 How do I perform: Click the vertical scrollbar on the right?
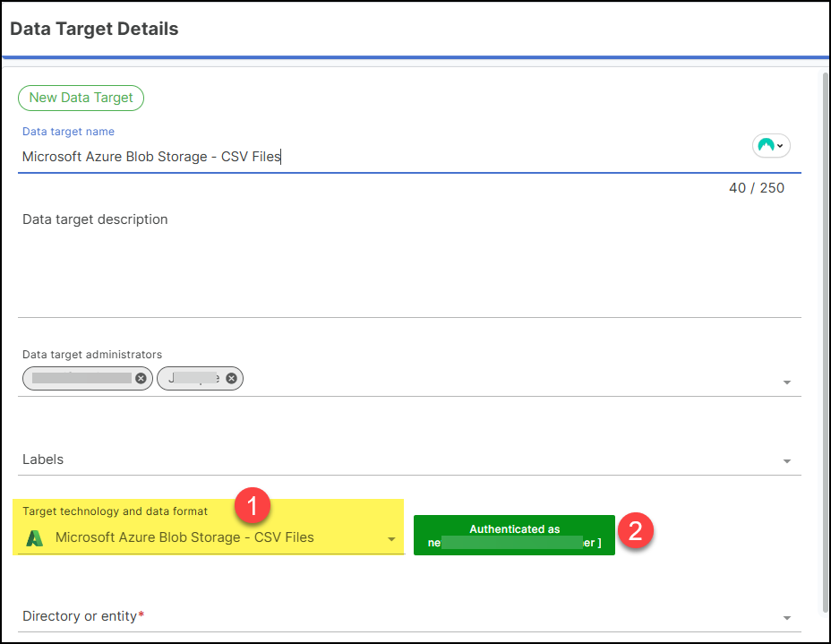tap(825, 342)
